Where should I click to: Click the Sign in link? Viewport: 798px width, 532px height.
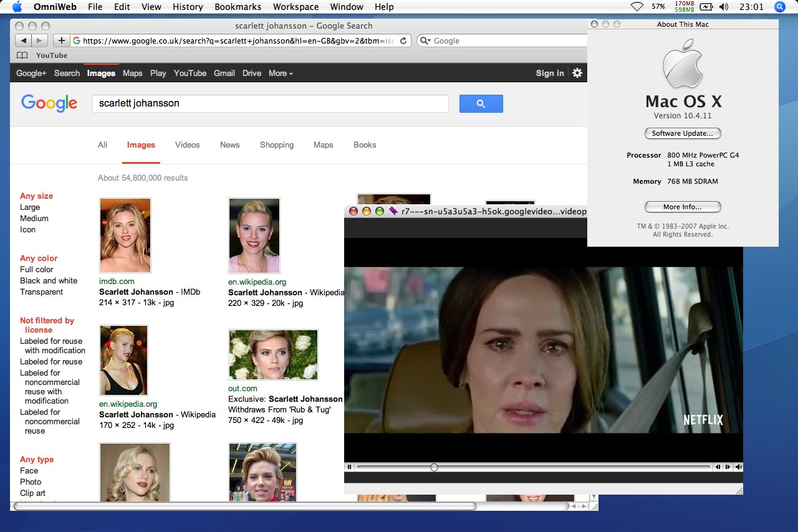pyautogui.click(x=550, y=73)
